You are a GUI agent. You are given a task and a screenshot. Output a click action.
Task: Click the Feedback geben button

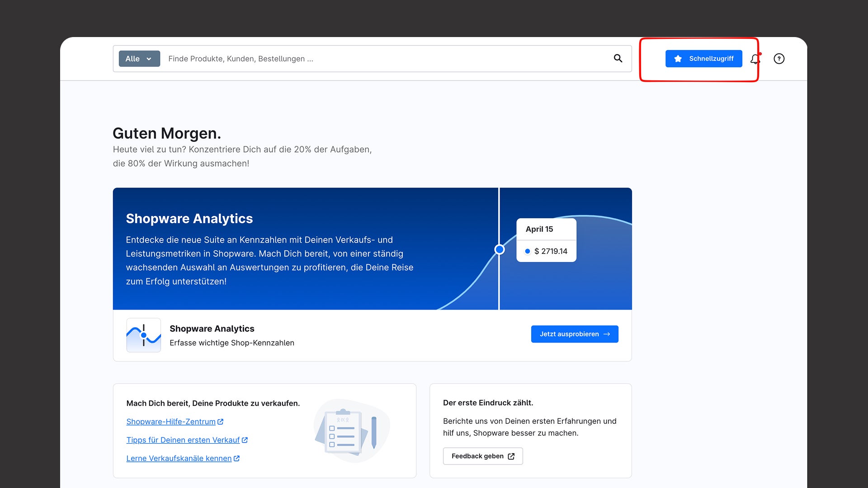tap(483, 456)
